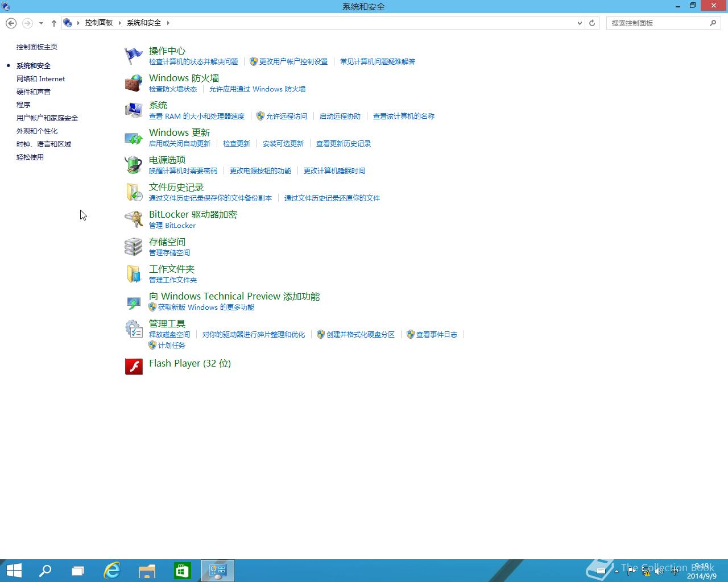The width and height of the screenshot is (728, 582).
Task: Open the Store app from taskbar
Action: [x=182, y=571]
